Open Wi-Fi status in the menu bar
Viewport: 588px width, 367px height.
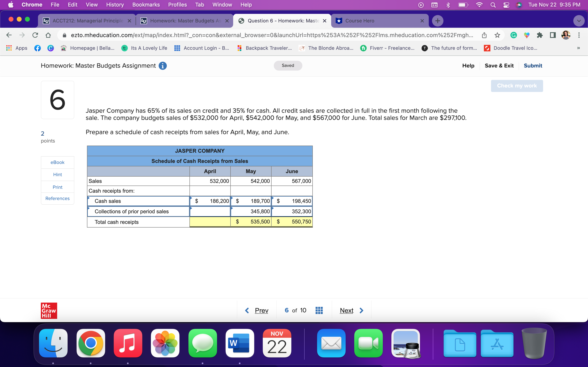click(x=479, y=5)
